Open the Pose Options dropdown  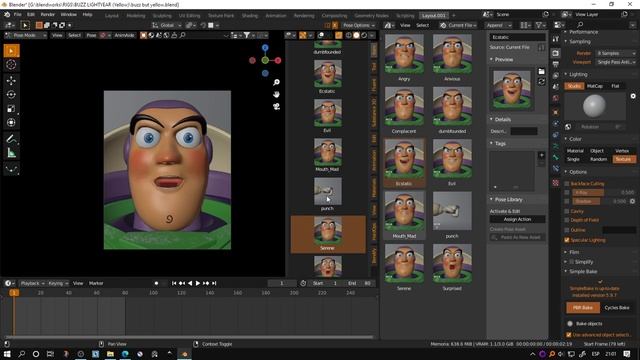tap(358, 25)
